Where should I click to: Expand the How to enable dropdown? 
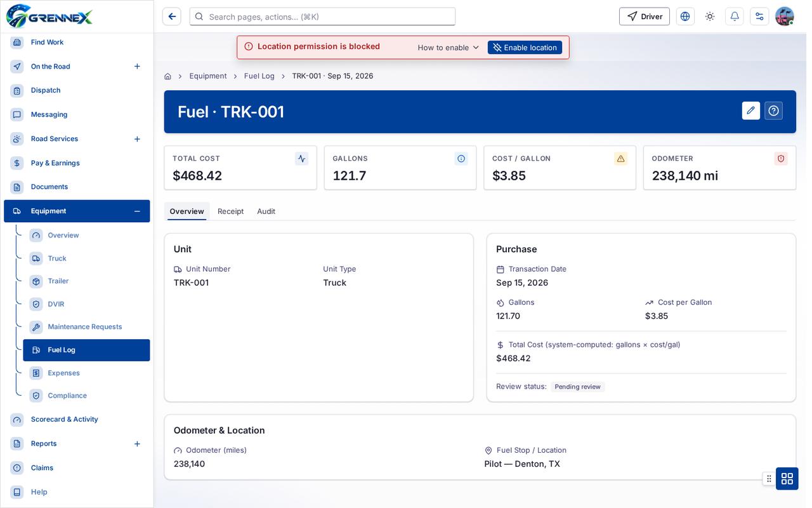click(449, 48)
